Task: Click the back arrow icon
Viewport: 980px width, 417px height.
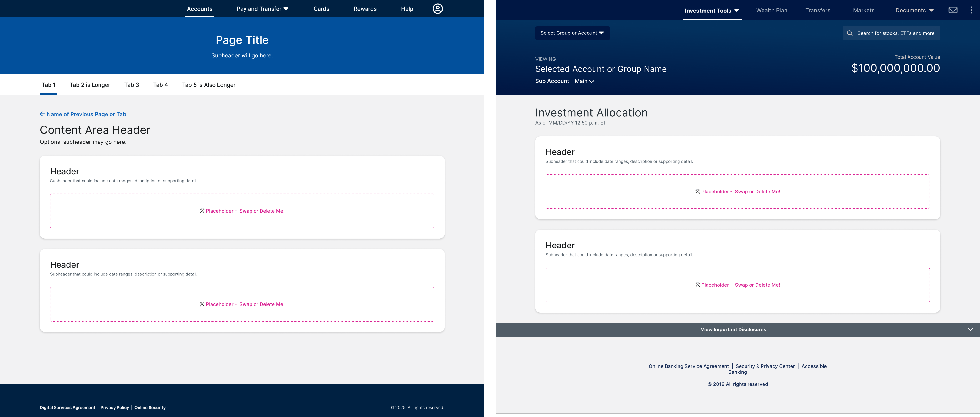Action: coord(42,114)
